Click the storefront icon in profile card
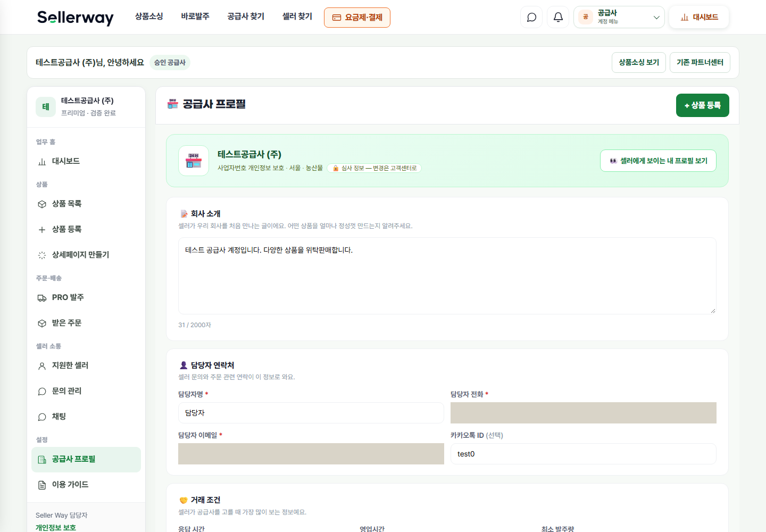766x532 pixels. point(194,161)
